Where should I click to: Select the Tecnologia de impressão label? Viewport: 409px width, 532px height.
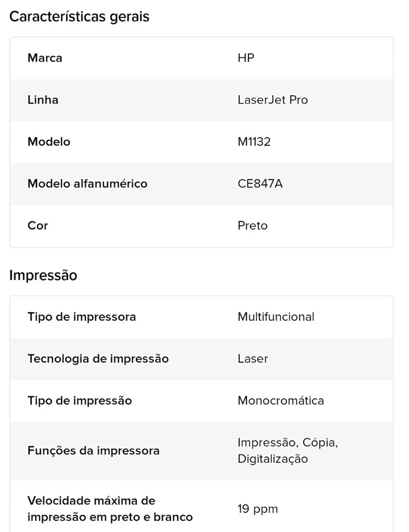coord(98,359)
